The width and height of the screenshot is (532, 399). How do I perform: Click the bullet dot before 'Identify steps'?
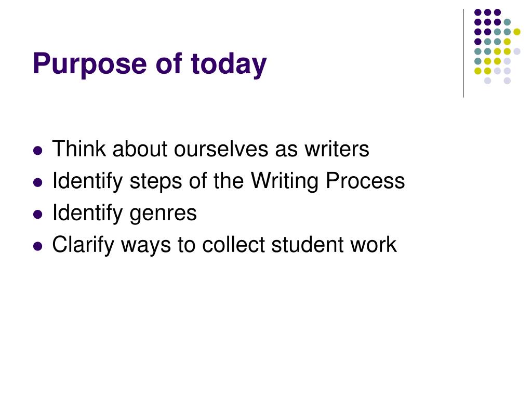click(x=38, y=182)
